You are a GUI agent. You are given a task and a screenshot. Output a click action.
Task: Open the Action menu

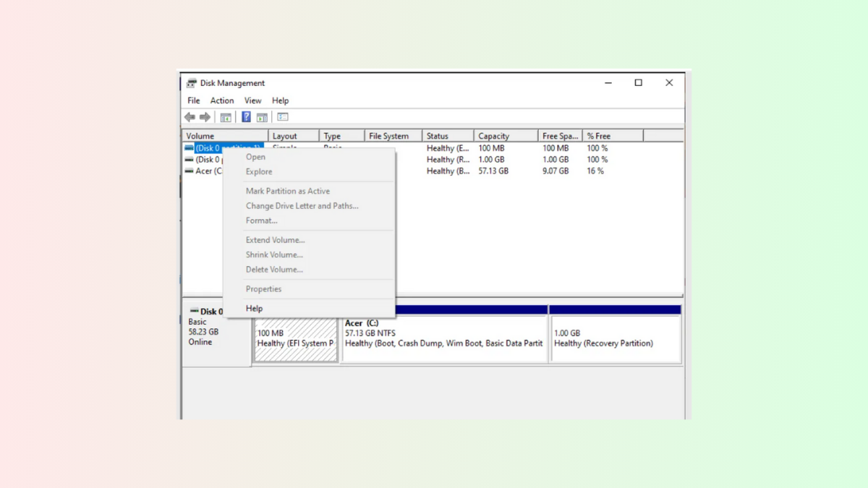tap(222, 100)
